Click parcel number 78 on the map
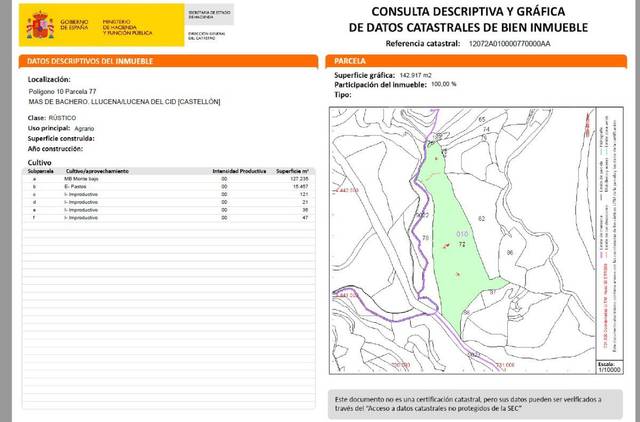Viewport: 640px width, 422px height. (x=426, y=238)
